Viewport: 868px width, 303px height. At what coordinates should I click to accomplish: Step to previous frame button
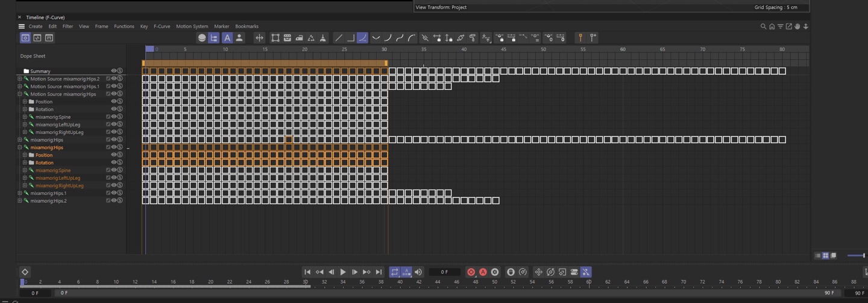pos(331,272)
